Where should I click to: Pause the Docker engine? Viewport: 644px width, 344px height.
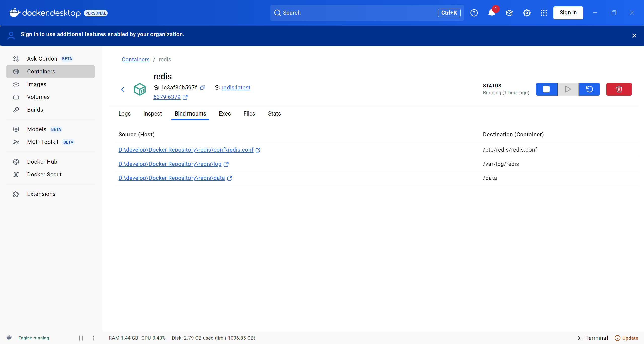coord(81,338)
